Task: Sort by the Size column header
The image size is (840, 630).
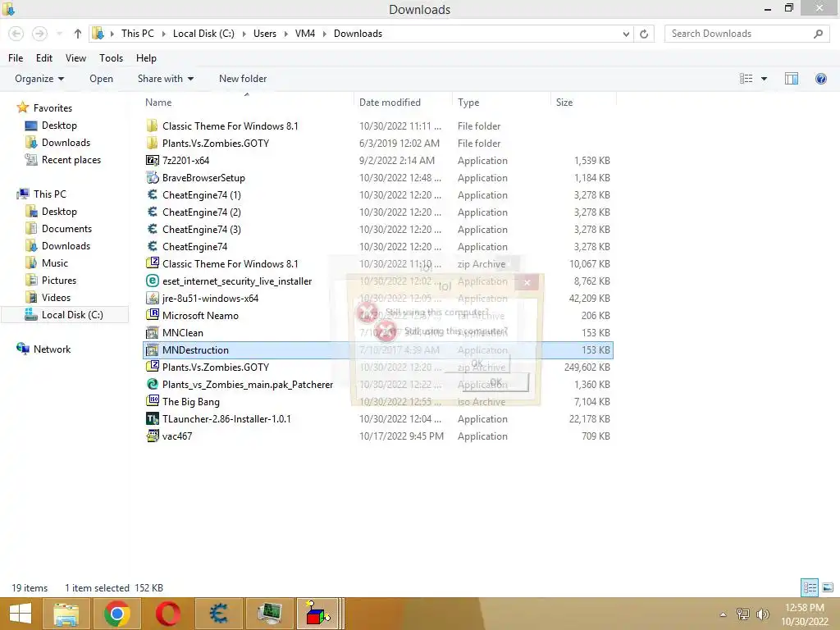Action: pyautogui.click(x=583, y=102)
